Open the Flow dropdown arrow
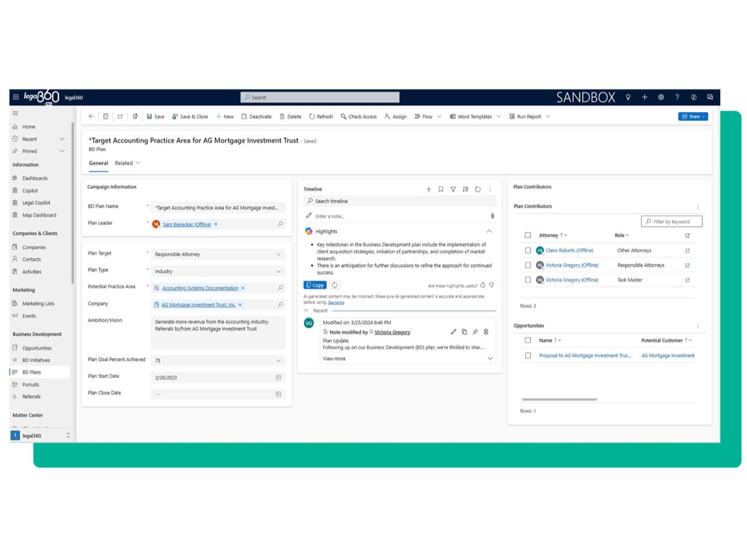Viewport: 747px width, 560px height. point(439,116)
